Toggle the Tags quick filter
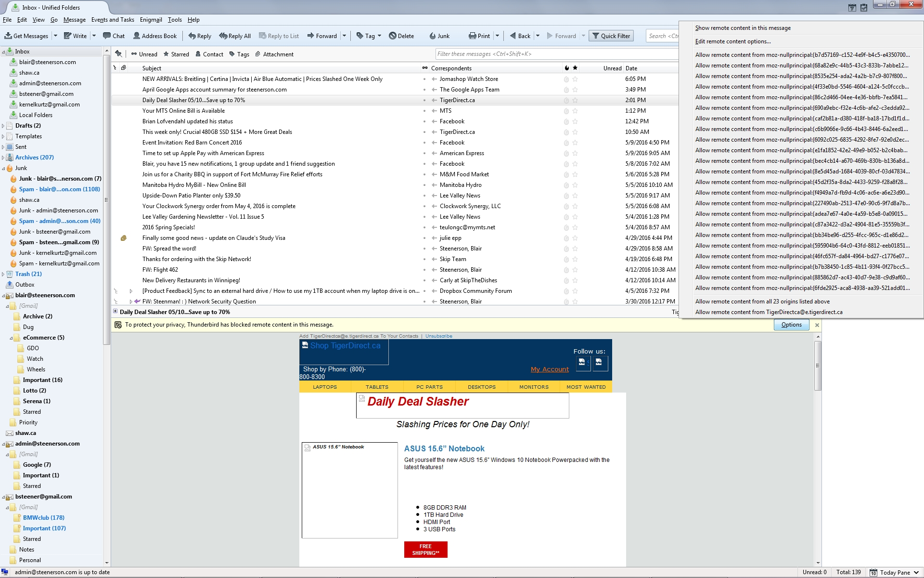924x578 pixels. point(239,54)
